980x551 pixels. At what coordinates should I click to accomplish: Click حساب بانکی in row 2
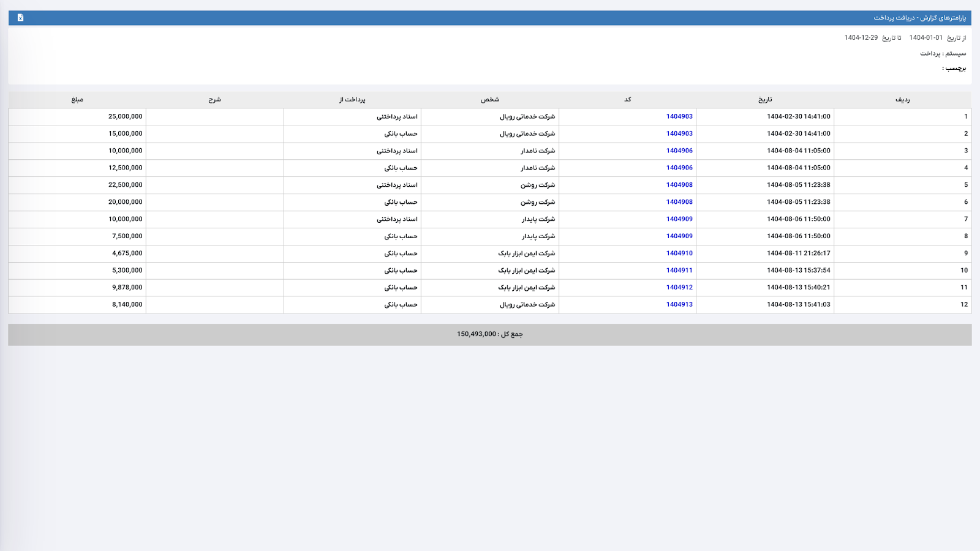click(401, 133)
